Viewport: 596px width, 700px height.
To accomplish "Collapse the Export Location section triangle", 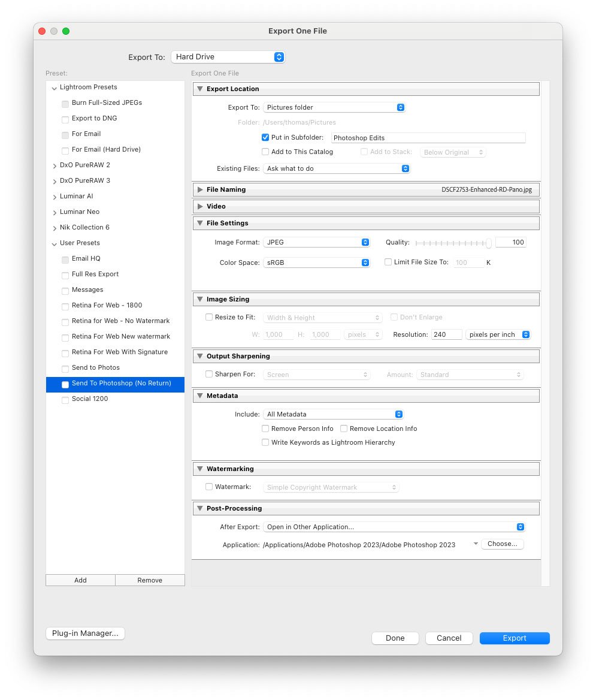I will point(200,89).
